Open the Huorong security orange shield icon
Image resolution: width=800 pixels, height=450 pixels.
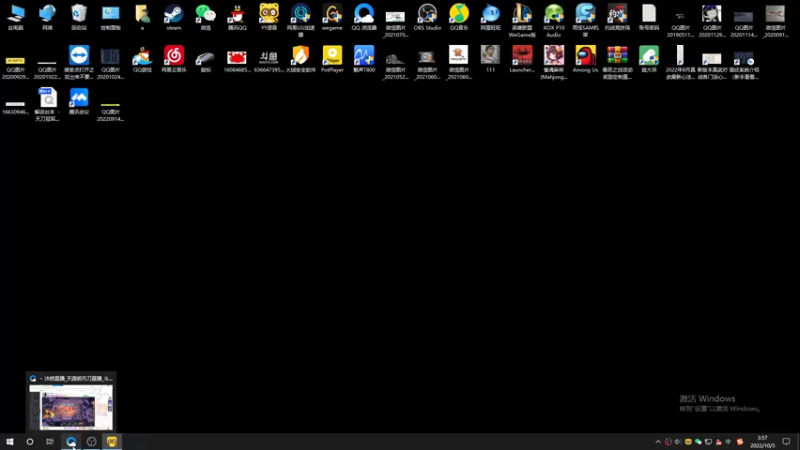point(301,59)
